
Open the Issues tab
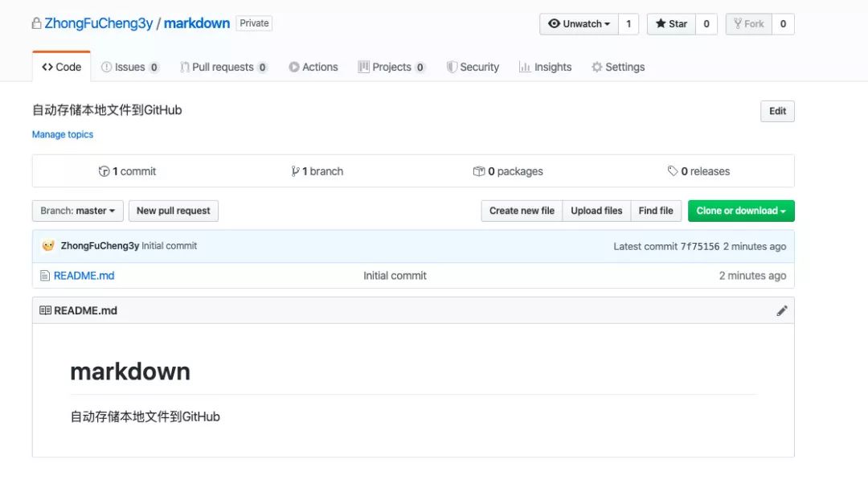[130, 67]
